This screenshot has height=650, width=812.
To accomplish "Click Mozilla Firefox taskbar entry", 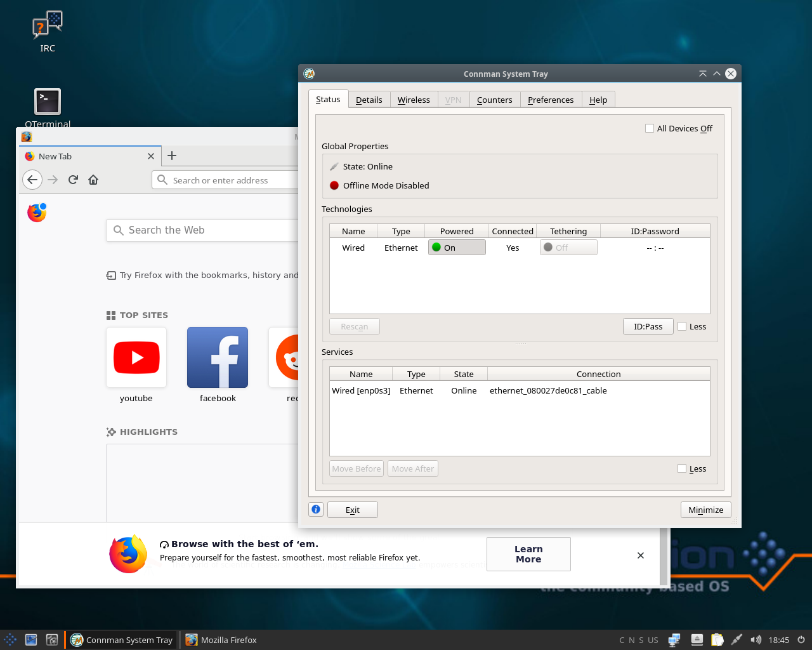I will [222, 640].
